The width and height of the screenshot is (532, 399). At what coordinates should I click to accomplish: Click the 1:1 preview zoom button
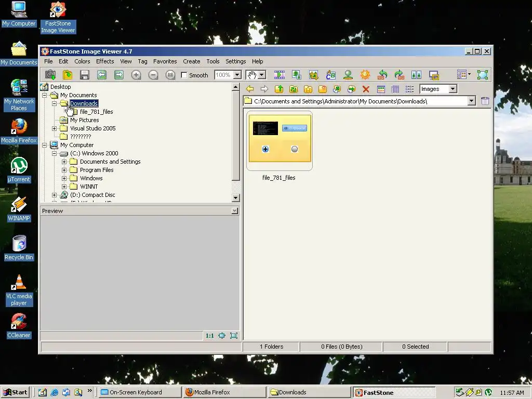(x=210, y=336)
